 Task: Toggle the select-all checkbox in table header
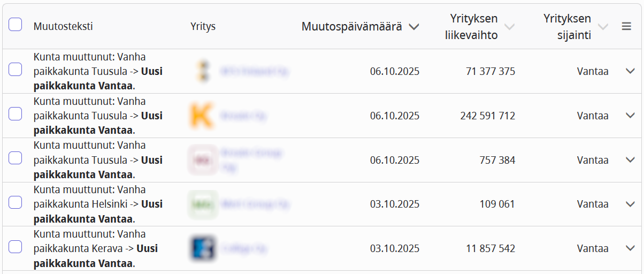click(x=16, y=25)
